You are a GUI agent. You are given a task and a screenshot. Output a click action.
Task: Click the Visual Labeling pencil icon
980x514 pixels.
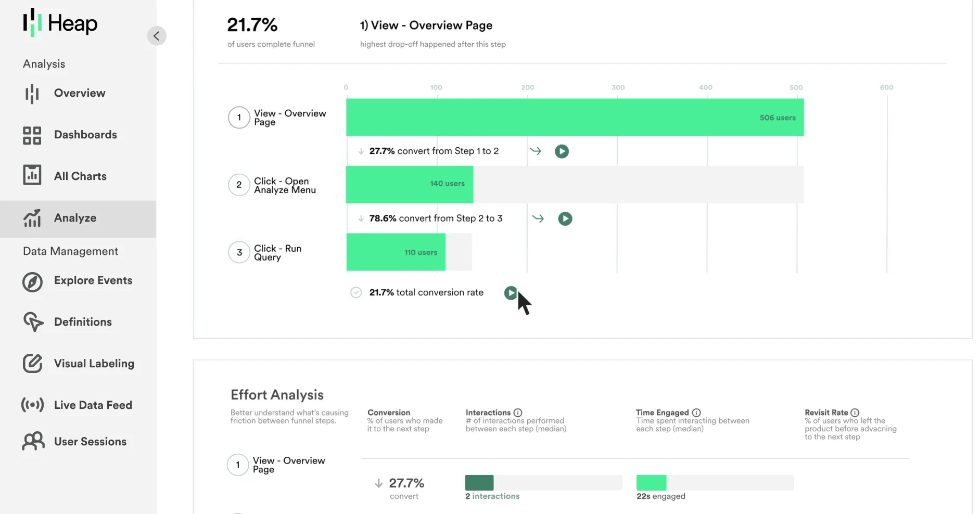(x=32, y=363)
